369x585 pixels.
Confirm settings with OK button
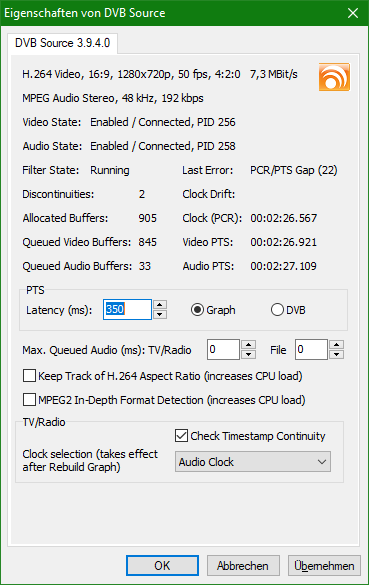(162, 566)
